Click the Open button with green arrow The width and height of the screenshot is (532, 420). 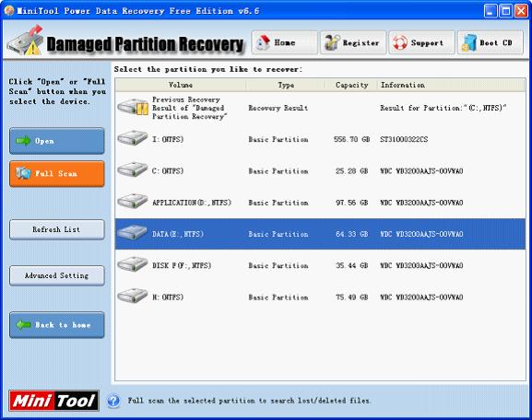click(x=56, y=141)
